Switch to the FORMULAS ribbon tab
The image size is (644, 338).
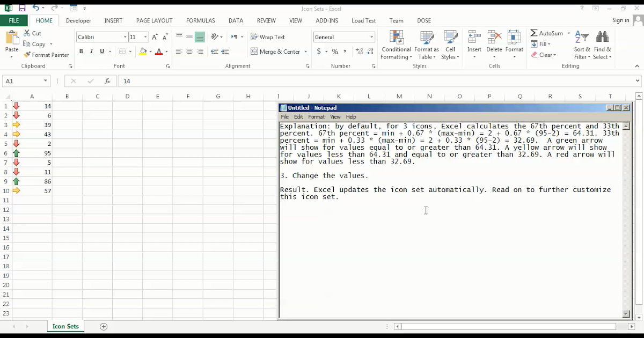(x=200, y=20)
